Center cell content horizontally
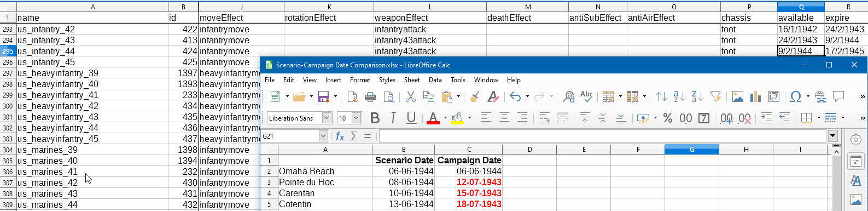This screenshot has width=868, height=211. click(504, 118)
